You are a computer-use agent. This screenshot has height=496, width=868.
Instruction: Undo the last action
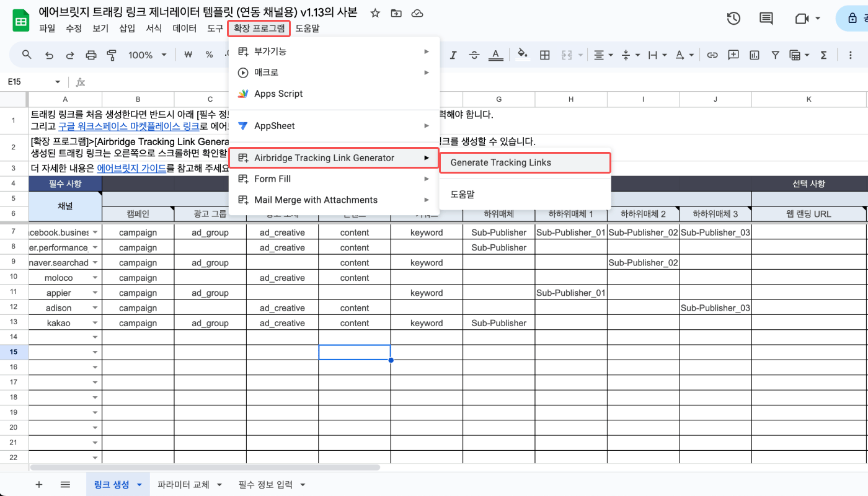tap(49, 55)
